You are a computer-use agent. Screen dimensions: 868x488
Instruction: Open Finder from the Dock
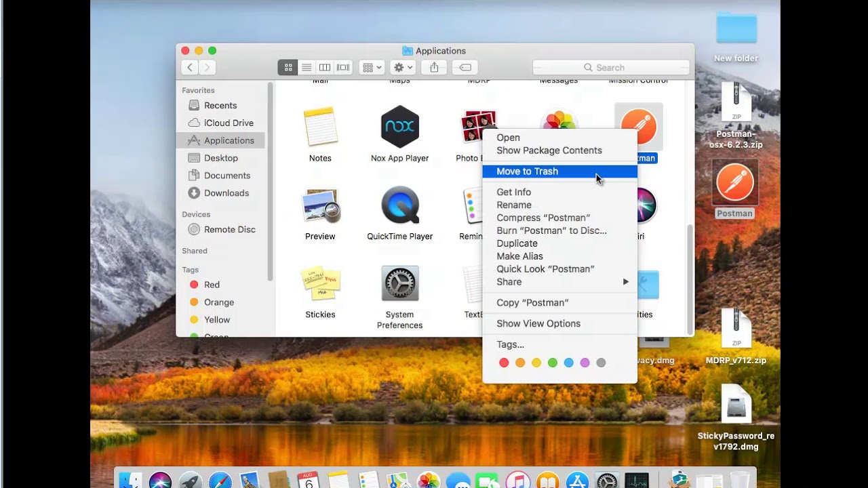pyautogui.click(x=130, y=480)
